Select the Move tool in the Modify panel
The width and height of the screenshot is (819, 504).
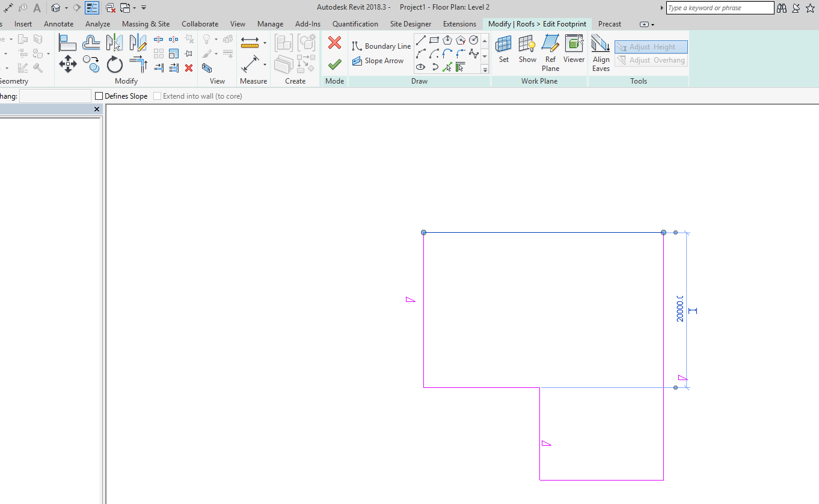coord(68,64)
